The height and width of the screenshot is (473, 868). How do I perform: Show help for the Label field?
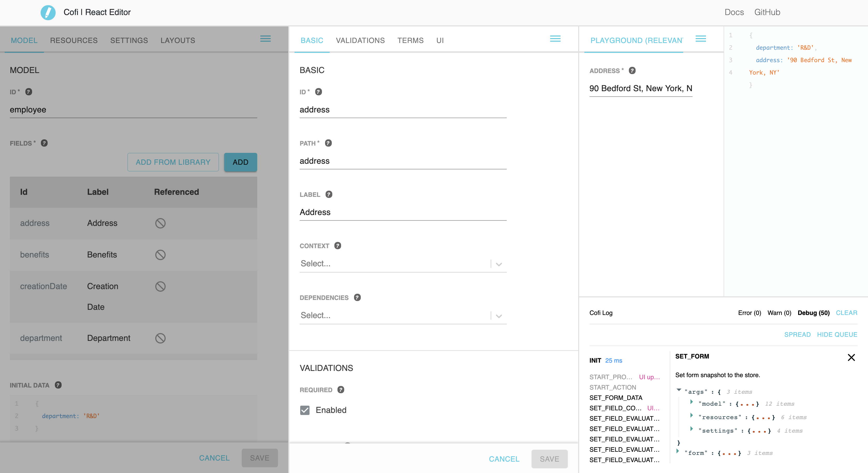329,194
